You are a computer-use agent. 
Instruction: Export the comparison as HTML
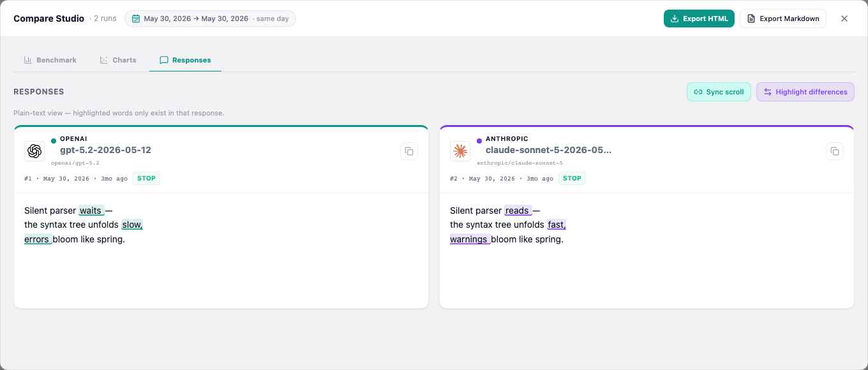[x=699, y=18]
